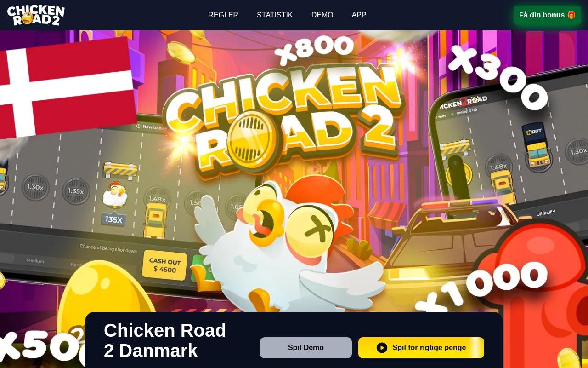The height and width of the screenshot is (368, 588).
Task: Click the Chicken Road 2 site logo
Action: pyautogui.click(x=36, y=15)
